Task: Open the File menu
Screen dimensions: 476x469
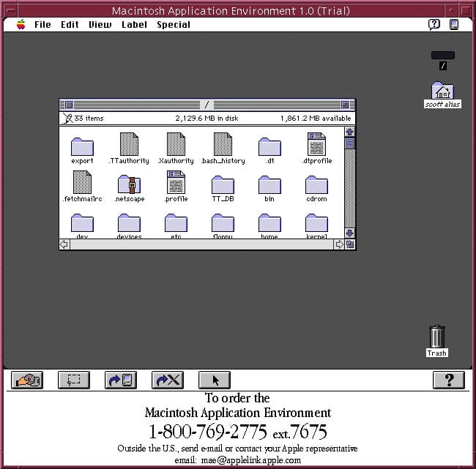Action: pyautogui.click(x=42, y=25)
